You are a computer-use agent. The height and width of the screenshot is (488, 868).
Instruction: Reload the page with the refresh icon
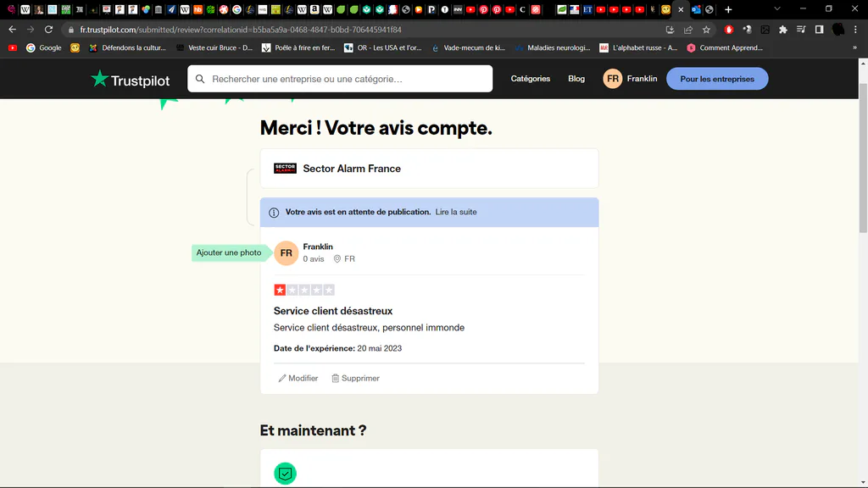48,30
